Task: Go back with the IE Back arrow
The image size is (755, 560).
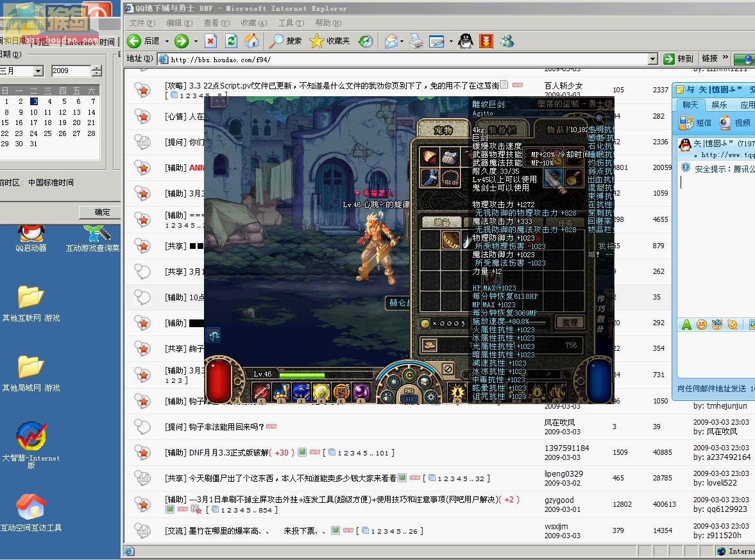Action: point(134,42)
